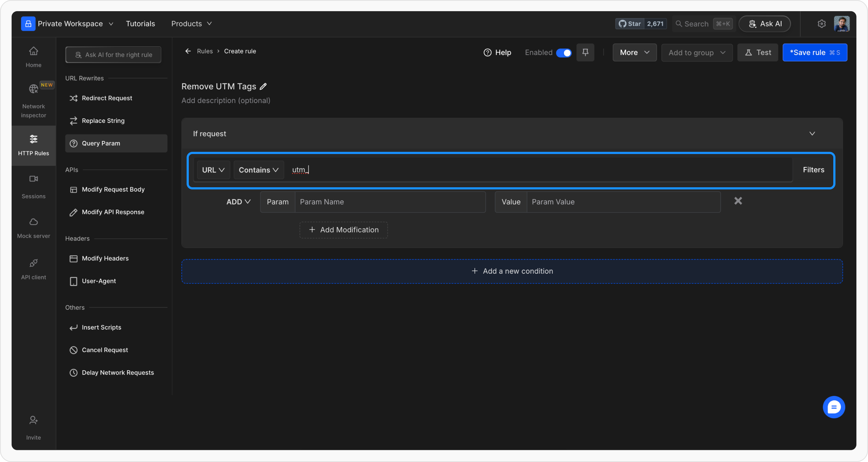Remove the param modification with X
The image size is (868, 462).
[738, 201]
